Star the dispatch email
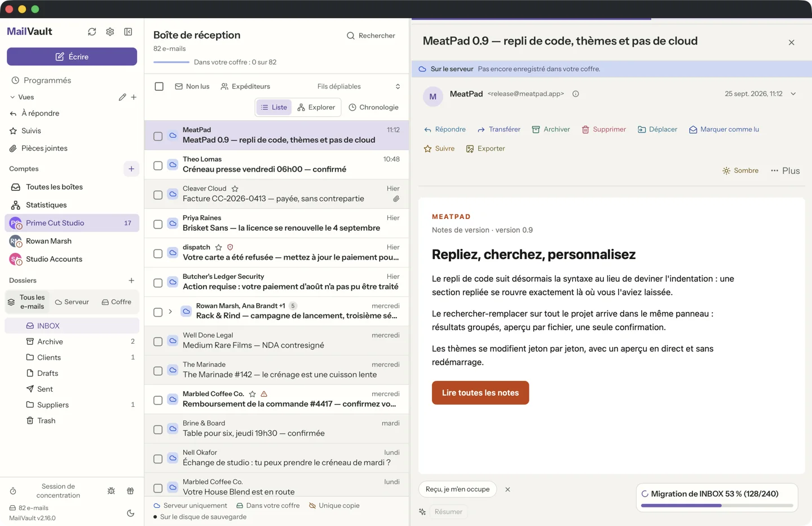The height and width of the screenshot is (526, 812). pos(219,247)
